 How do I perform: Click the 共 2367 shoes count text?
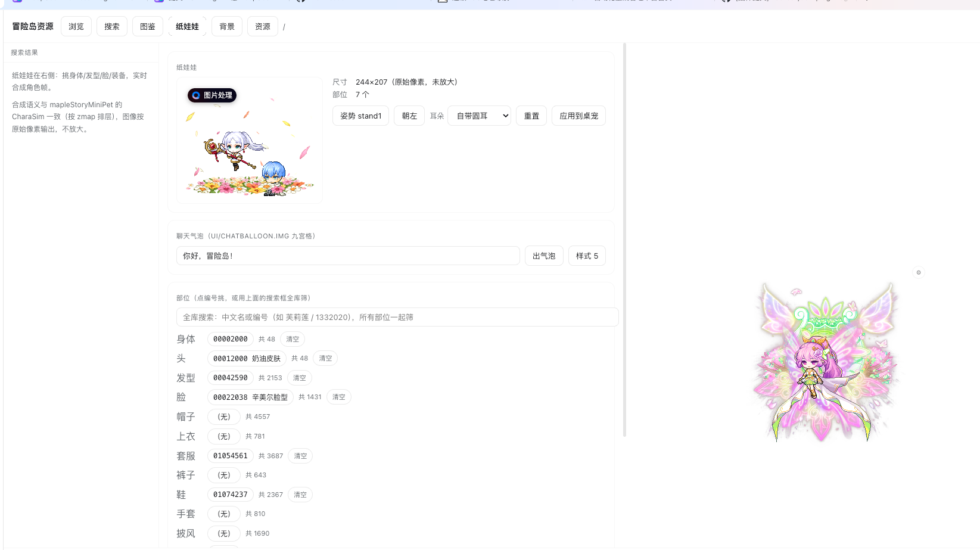[x=271, y=495]
